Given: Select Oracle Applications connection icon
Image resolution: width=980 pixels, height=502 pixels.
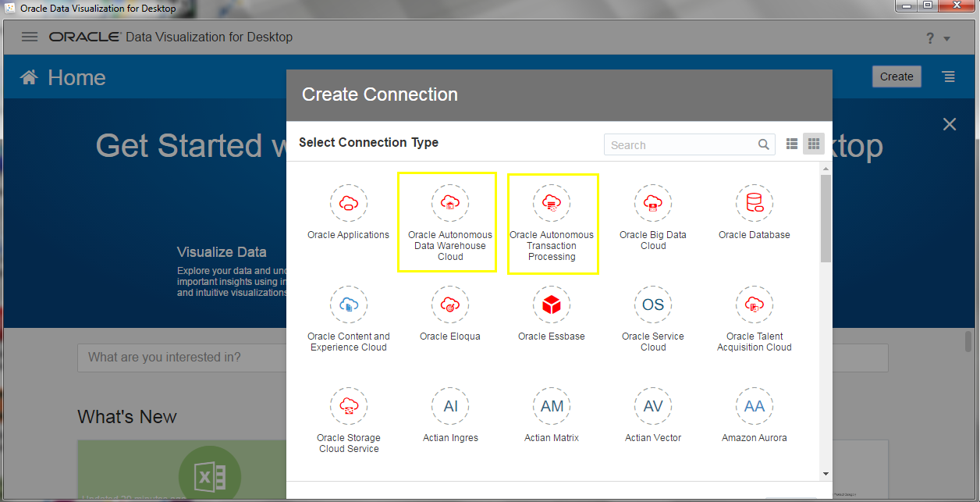Looking at the screenshot, I should tap(348, 204).
